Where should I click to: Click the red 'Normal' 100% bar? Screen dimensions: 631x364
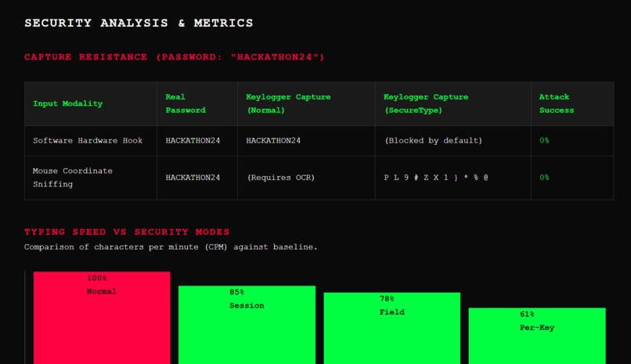102,318
